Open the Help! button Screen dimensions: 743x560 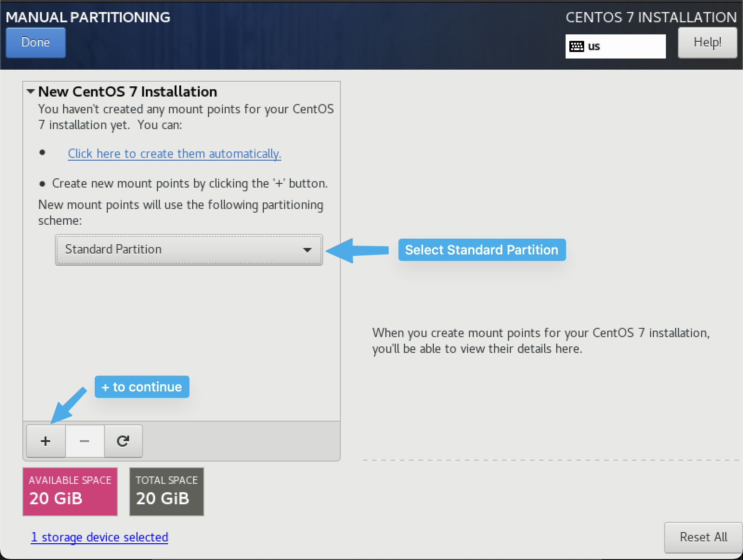click(707, 43)
